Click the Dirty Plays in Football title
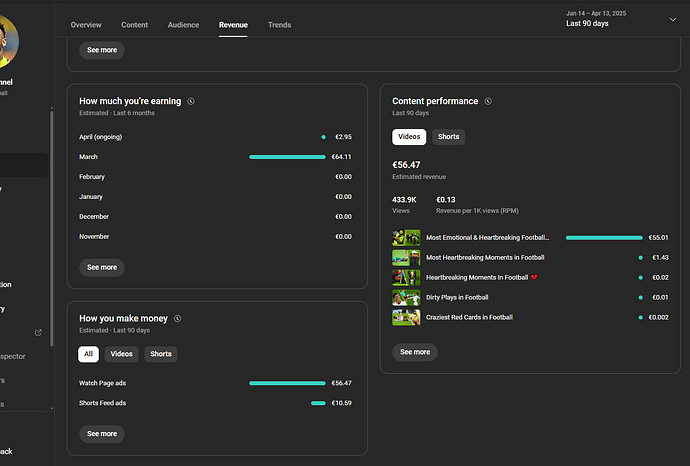690x466 pixels. 457,297
